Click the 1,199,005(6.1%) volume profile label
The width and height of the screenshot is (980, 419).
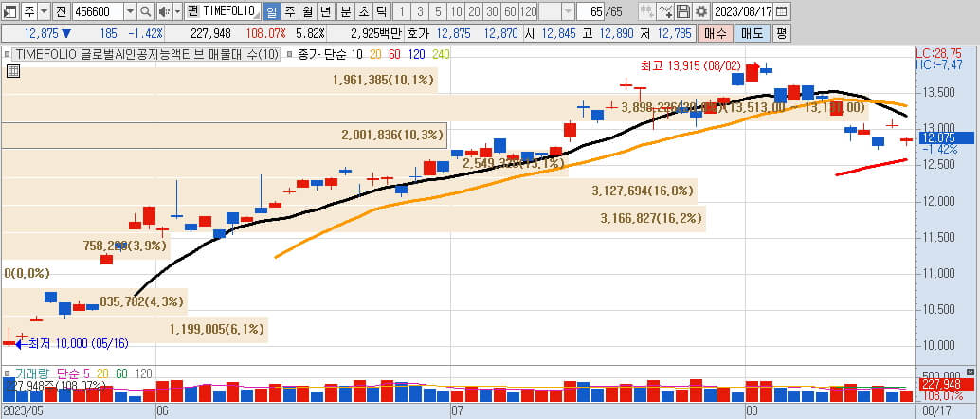click(217, 329)
